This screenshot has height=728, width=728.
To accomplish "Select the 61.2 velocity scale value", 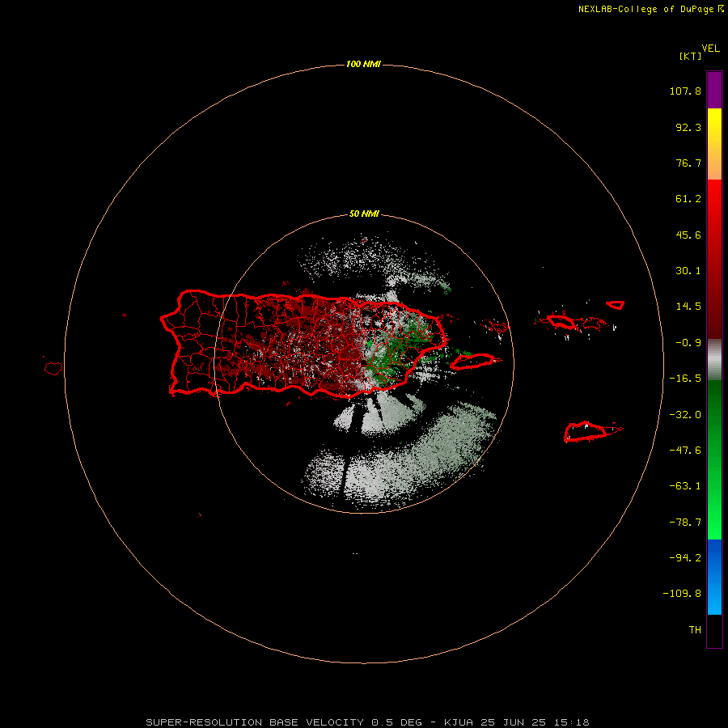I will point(688,199).
